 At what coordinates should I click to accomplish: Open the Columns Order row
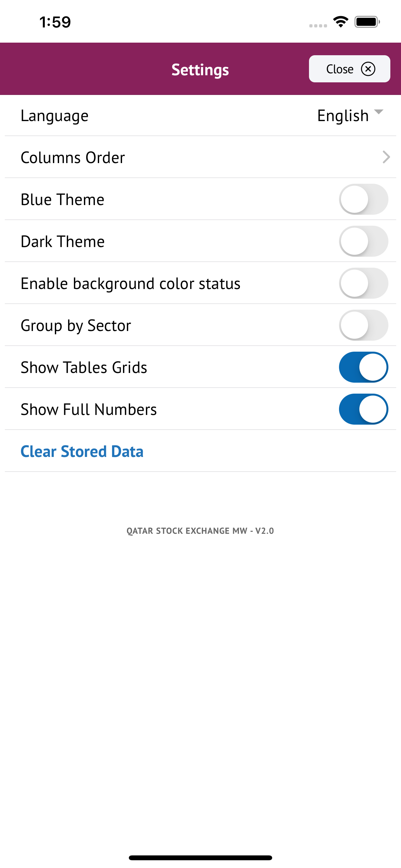coord(200,157)
